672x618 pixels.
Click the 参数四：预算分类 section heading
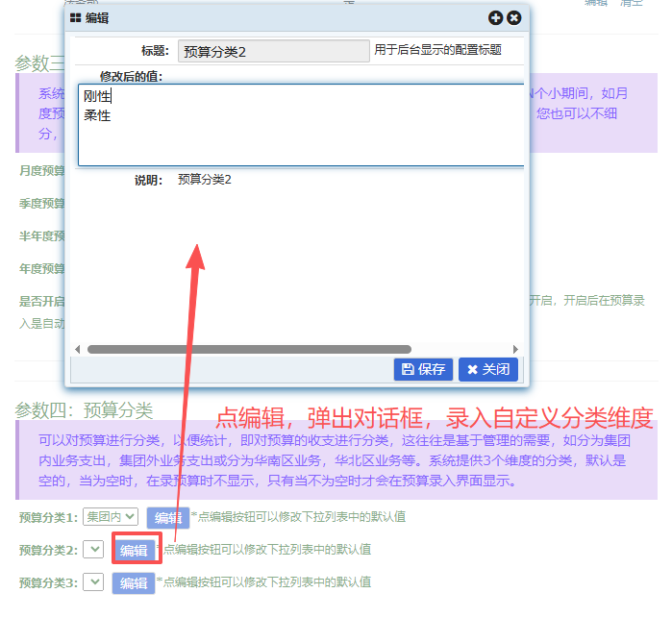(84, 410)
